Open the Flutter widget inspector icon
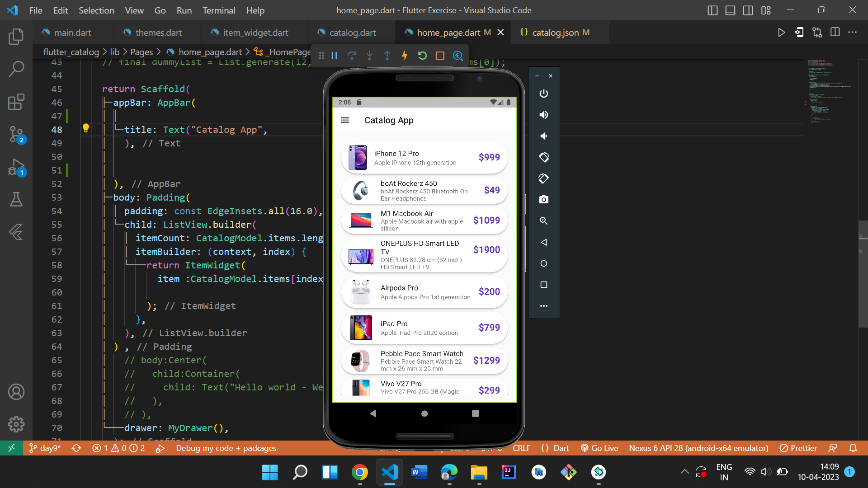Viewport: 868px width, 488px height. 458,56
